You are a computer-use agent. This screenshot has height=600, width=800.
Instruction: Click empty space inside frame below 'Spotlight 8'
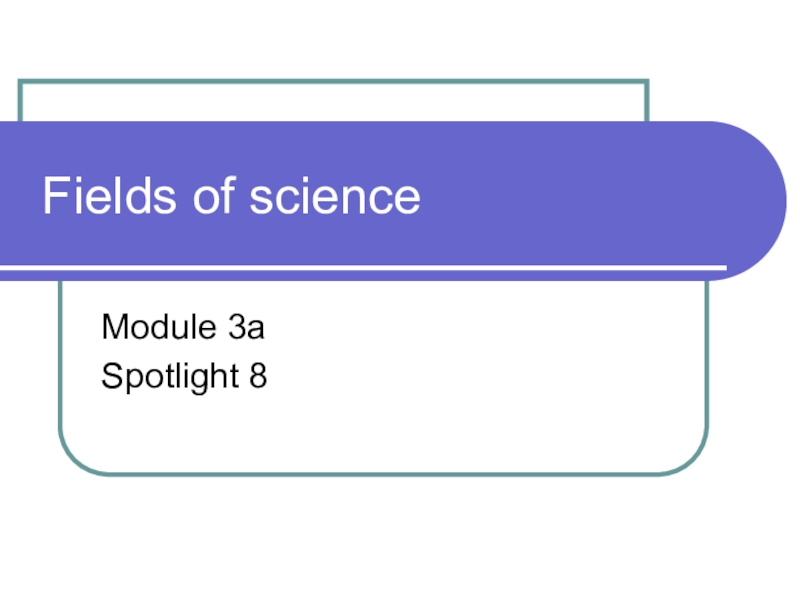click(x=380, y=430)
